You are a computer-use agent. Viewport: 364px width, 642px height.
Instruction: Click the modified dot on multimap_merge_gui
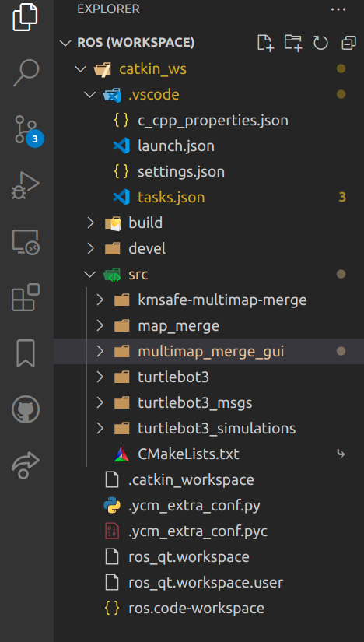(341, 351)
